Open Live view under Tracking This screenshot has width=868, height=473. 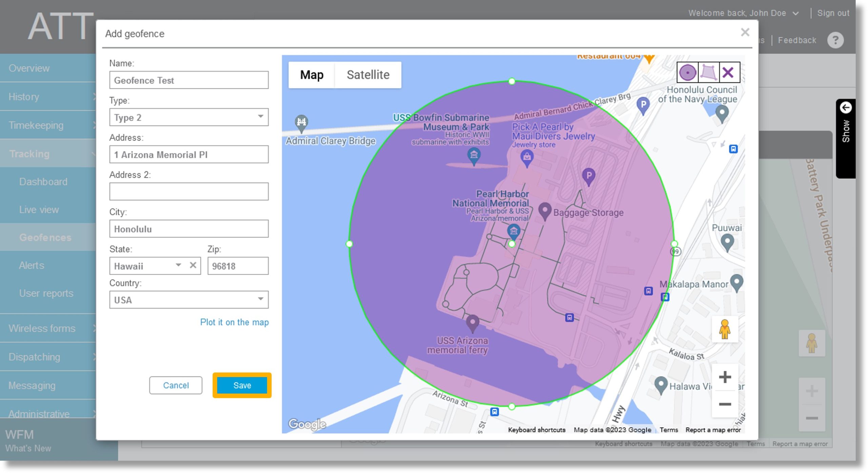tap(39, 210)
